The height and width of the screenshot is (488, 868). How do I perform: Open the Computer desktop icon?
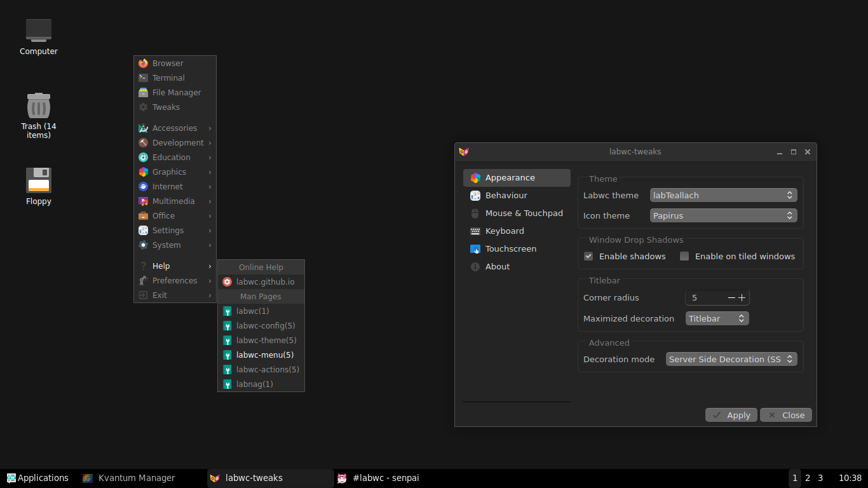39,30
